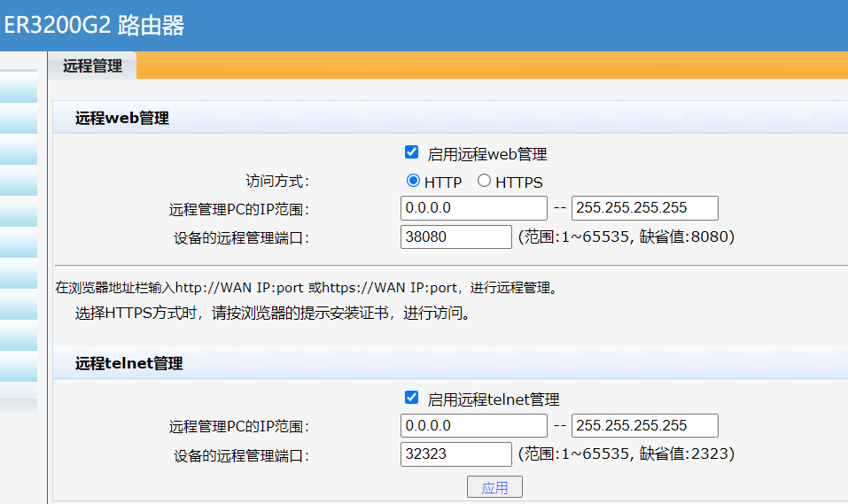Viewport: 848px width, 504px height.
Task: Toggle 启用远程telnet管理 checkbox
Action: (x=411, y=398)
